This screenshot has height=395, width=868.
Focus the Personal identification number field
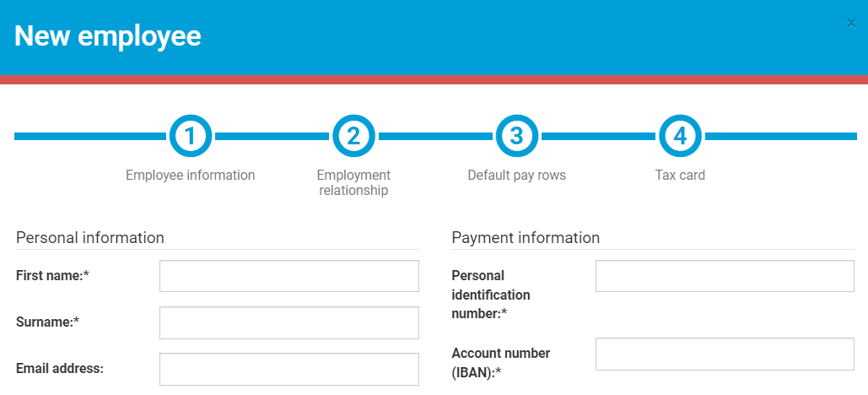click(725, 276)
